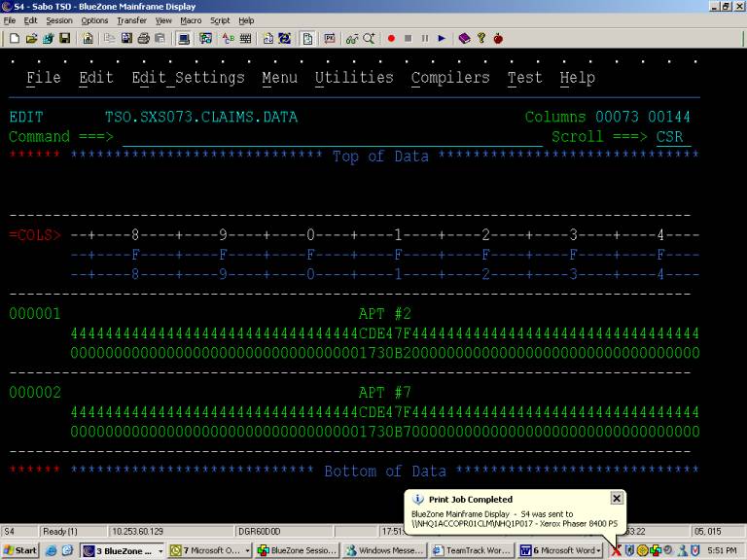Image resolution: width=747 pixels, height=560 pixels.
Task: Click the New session toolbar icon
Action: point(15,39)
